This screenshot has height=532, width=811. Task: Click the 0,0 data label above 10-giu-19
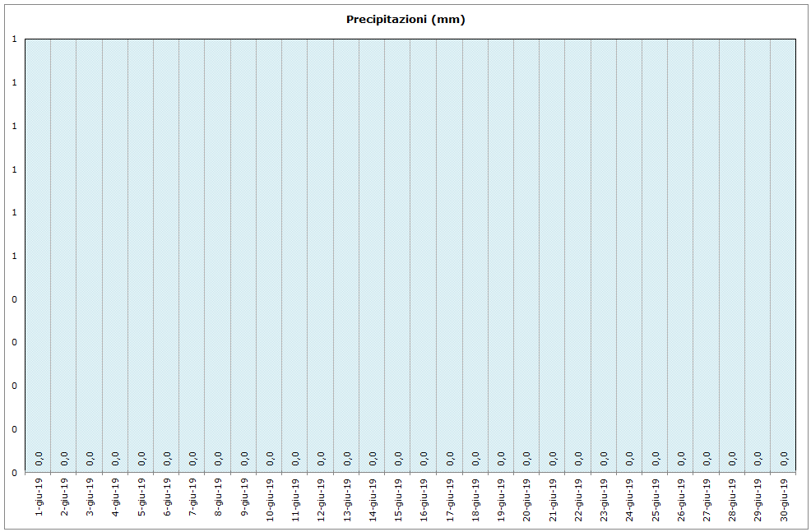pos(270,459)
